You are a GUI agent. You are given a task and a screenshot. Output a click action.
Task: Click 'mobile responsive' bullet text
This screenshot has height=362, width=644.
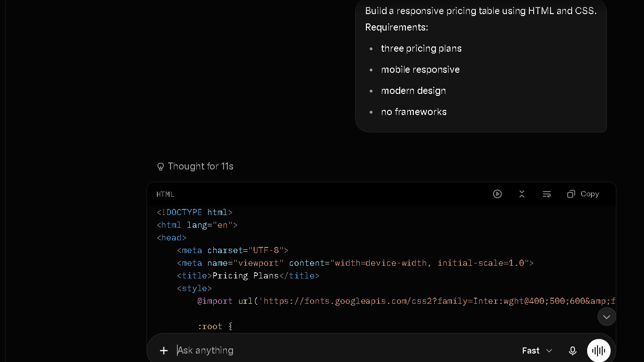420,69
